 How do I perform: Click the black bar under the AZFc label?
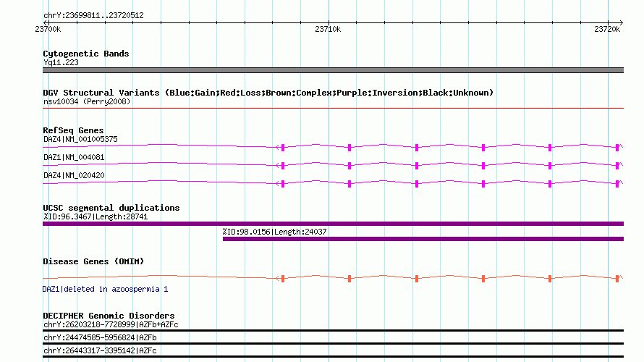[x=333, y=357]
